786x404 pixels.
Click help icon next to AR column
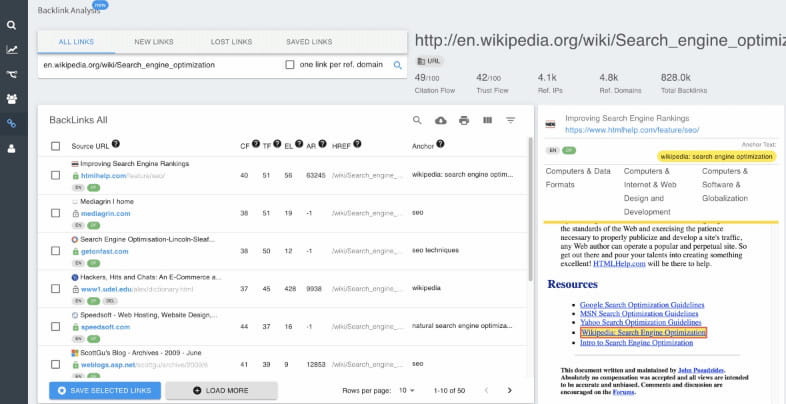tap(322, 144)
